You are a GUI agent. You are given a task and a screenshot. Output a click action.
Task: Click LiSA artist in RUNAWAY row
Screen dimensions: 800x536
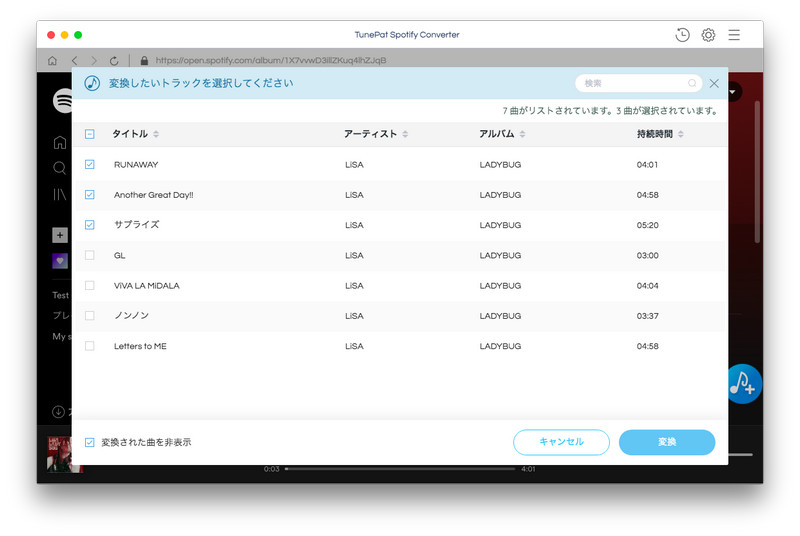click(354, 164)
